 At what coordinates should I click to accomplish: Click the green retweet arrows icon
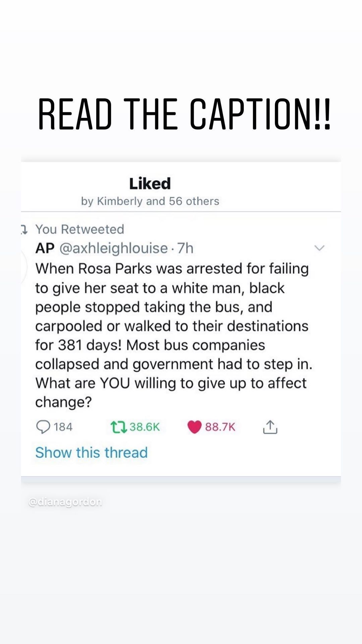point(118,427)
